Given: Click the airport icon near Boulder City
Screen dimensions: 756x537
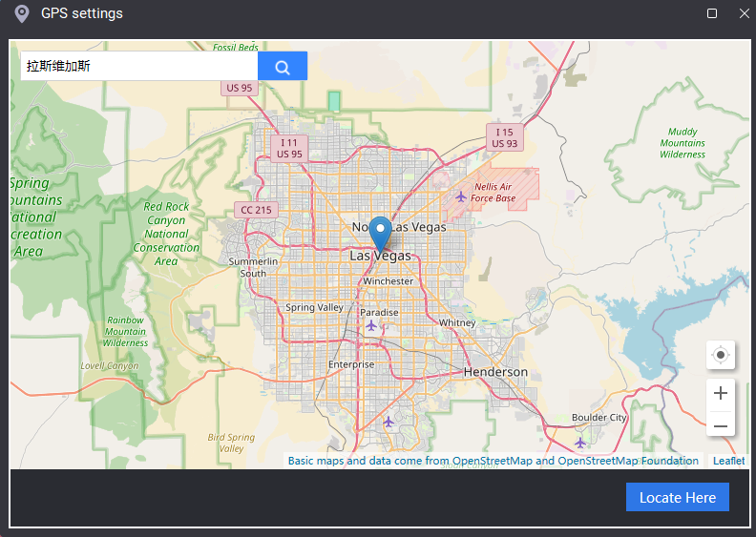Looking at the screenshot, I should pos(580,443).
